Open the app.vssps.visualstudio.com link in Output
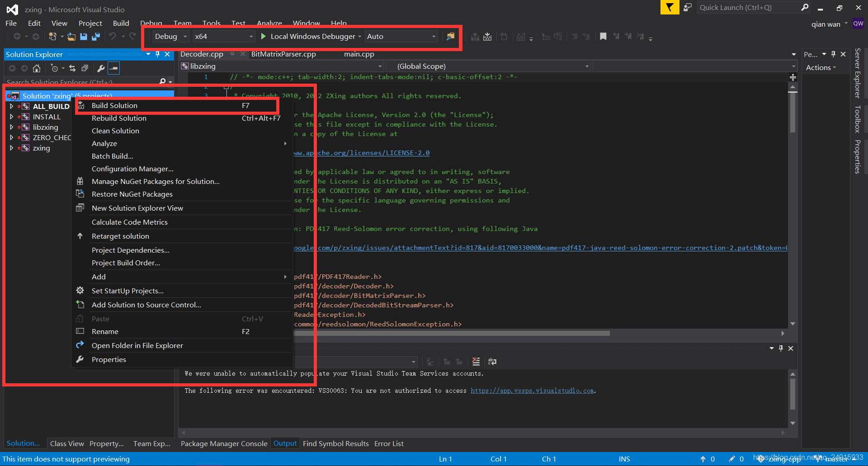868x466 pixels. point(532,391)
